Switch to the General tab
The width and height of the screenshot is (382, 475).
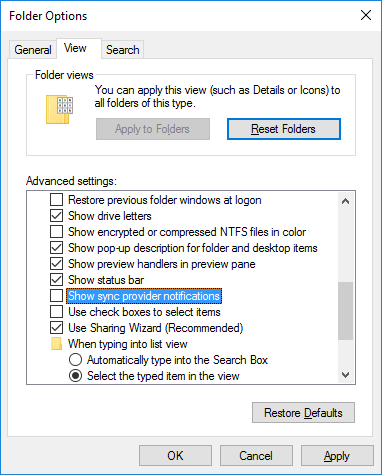pos(33,50)
